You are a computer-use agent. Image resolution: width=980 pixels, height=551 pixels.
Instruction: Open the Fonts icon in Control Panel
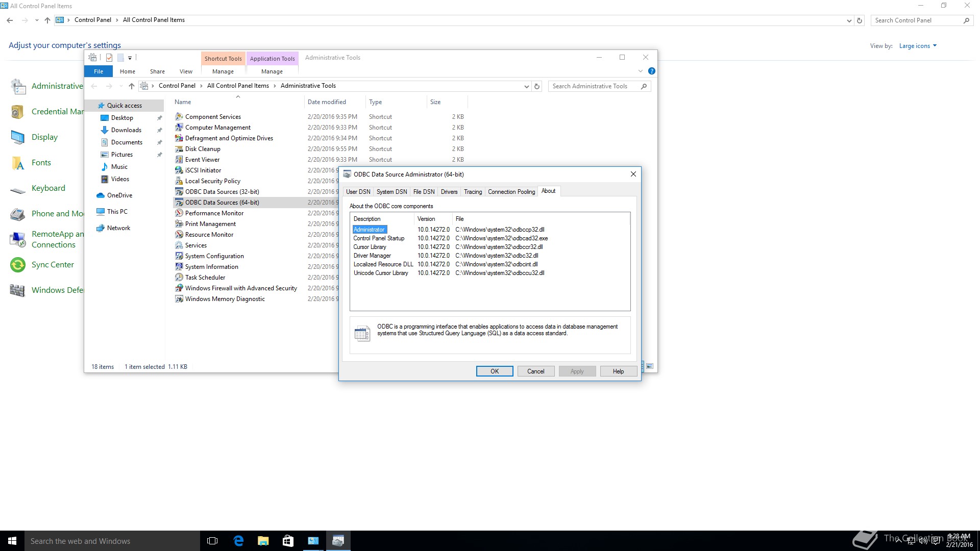[x=17, y=163]
